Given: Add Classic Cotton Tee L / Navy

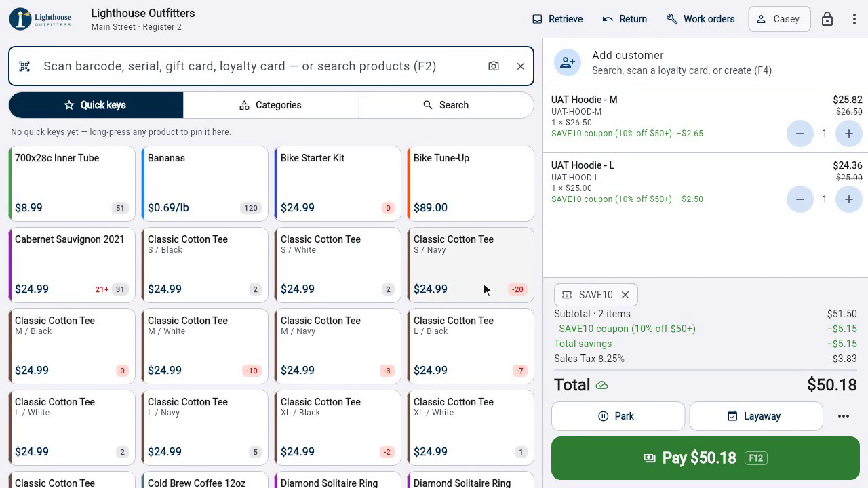Looking at the screenshot, I should point(205,428).
